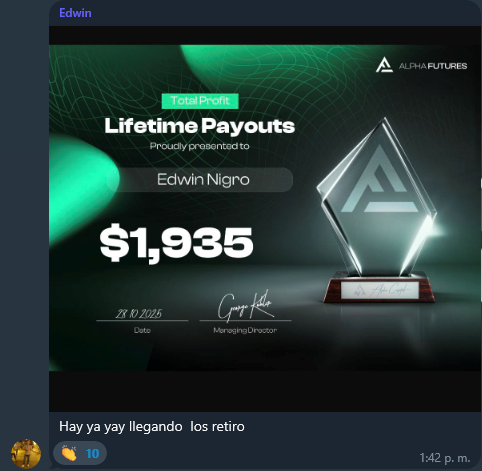Click the black bar beneath the certificate image
The height and width of the screenshot is (471, 482).
tap(265, 391)
